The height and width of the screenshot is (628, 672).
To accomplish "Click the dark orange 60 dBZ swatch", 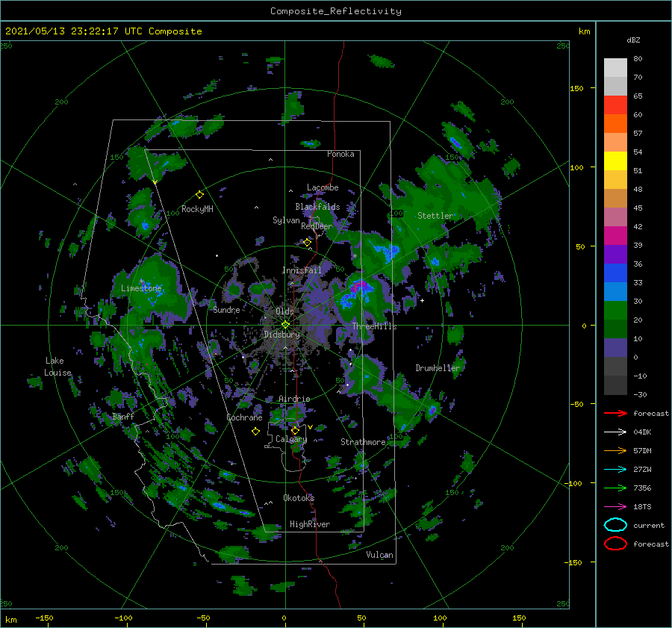I will pyautogui.click(x=615, y=123).
